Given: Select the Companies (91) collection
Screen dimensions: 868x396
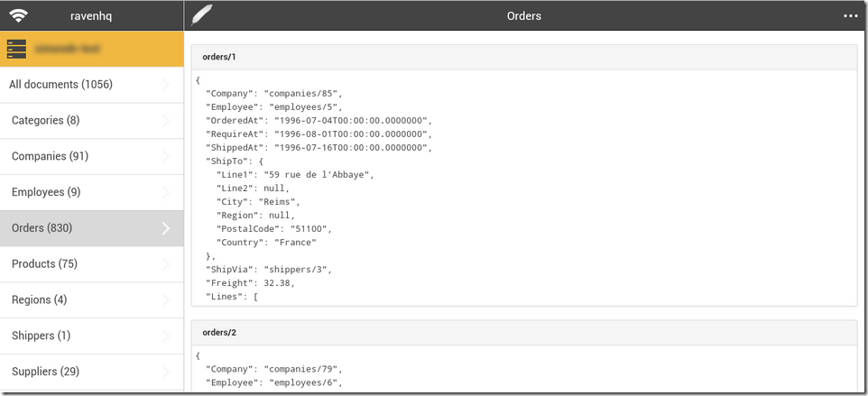Looking at the screenshot, I should [x=92, y=157].
